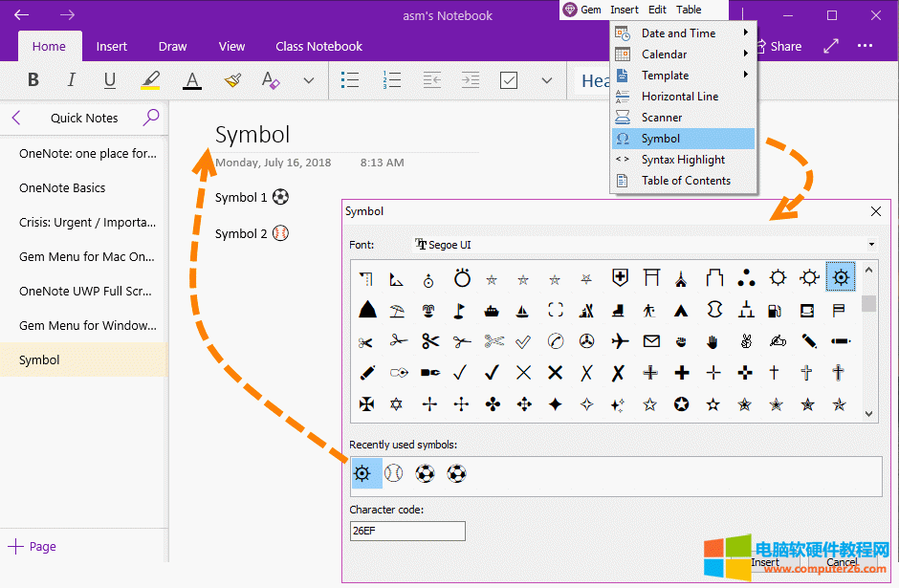The width and height of the screenshot is (899, 588).
Task: Click the red font color swatch
Action: (x=191, y=80)
